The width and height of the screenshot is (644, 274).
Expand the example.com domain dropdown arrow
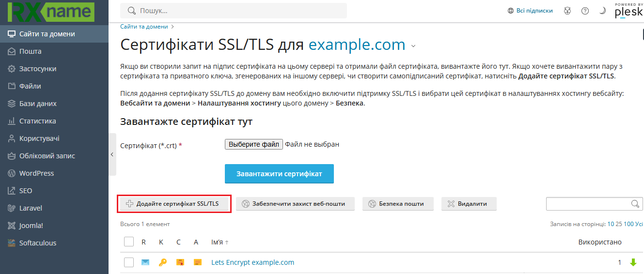[413, 46]
